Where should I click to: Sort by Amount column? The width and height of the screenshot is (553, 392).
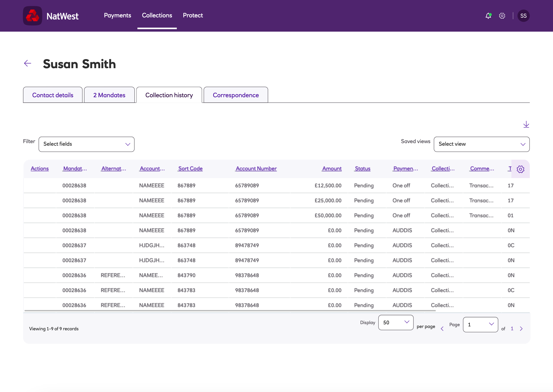(332, 169)
